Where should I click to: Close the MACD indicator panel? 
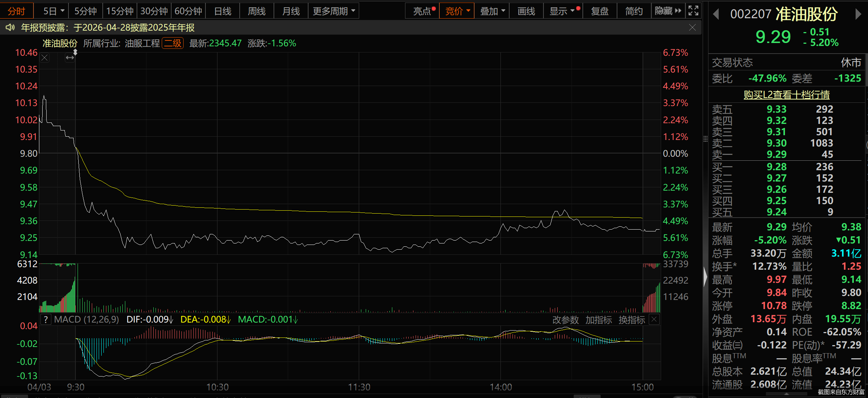click(x=654, y=320)
